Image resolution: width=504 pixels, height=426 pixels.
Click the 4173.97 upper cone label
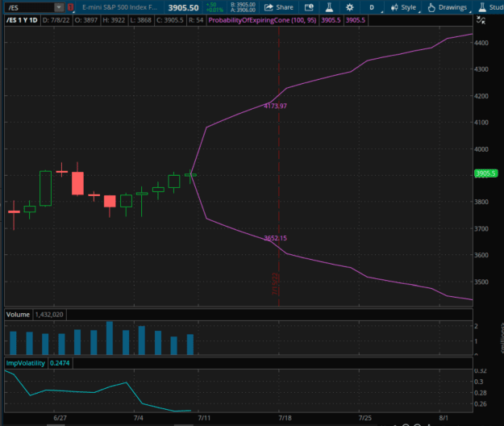pyautogui.click(x=275, y=106)
